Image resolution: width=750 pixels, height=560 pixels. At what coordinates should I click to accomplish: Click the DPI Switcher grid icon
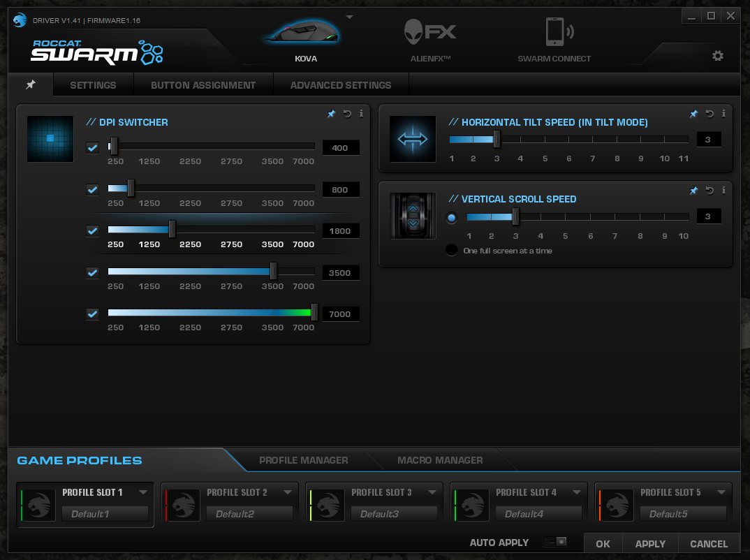(50, 139)
